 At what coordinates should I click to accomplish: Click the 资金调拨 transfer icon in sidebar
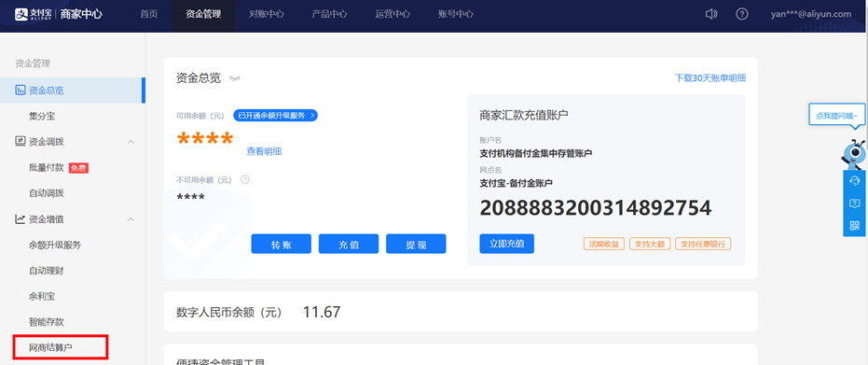click(20, 141)
